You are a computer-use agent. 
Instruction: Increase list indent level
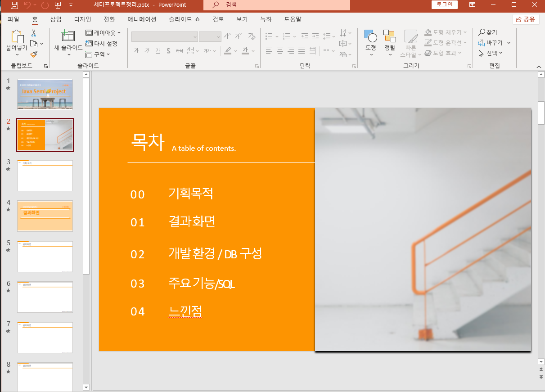coord(316,36)
